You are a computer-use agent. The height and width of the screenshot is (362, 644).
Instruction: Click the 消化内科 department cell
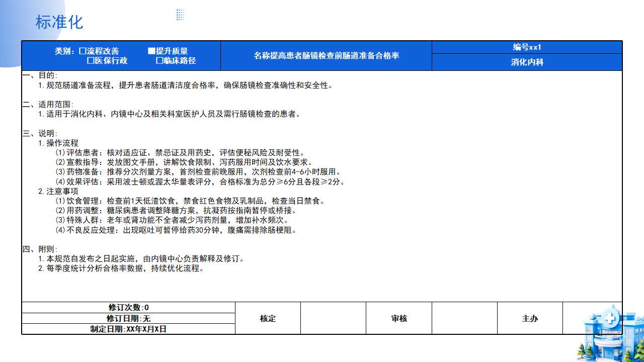click(x=527, y=62)
